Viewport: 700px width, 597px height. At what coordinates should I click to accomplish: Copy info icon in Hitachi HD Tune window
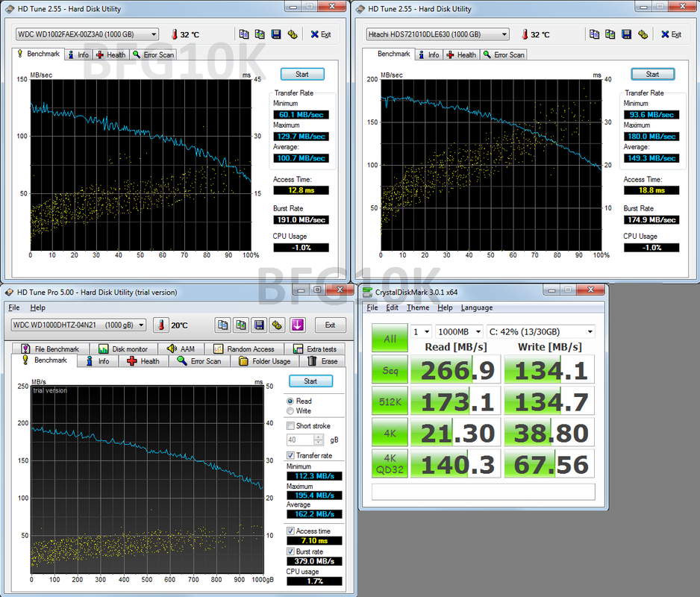pos(594,34)
